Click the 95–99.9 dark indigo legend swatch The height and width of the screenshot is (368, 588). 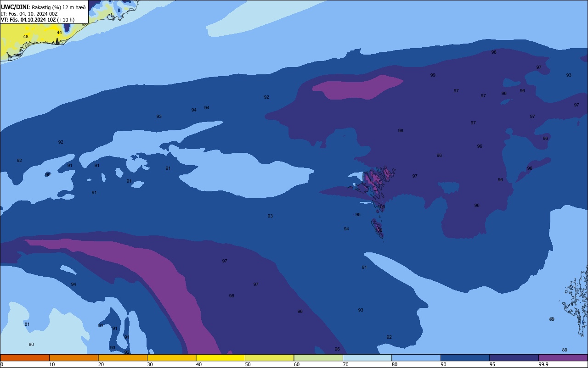point(514,357)
